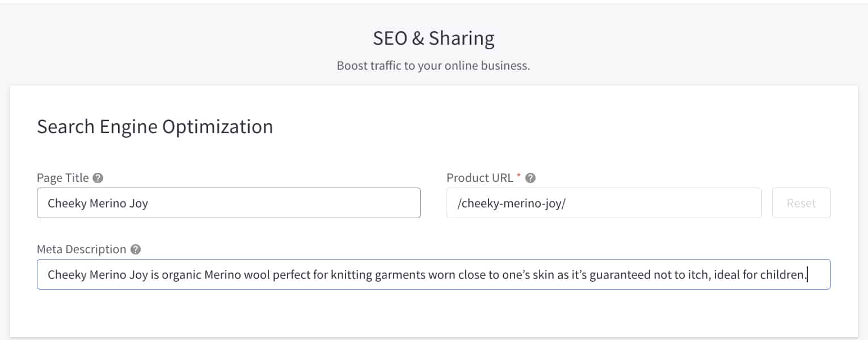Viewport: 868px width, 340px height.
Task: Click into the Product URL text box
Action: [604, 203]
